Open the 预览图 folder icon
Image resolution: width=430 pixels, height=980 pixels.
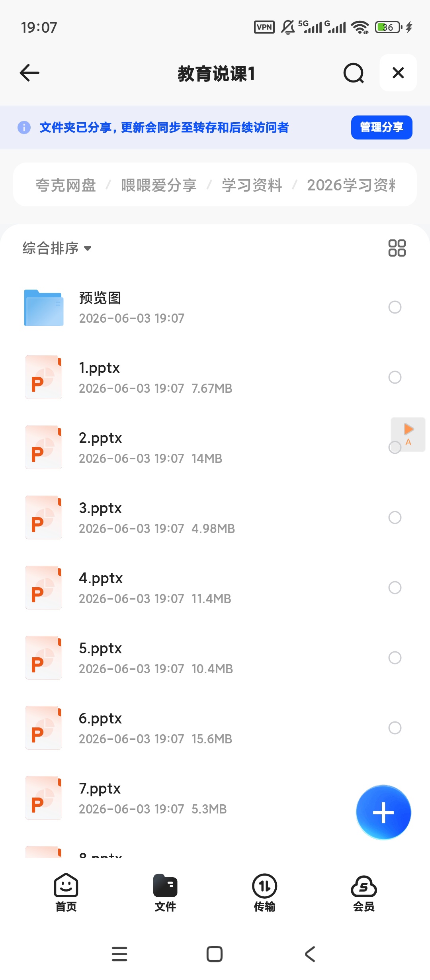pos(44,308)
